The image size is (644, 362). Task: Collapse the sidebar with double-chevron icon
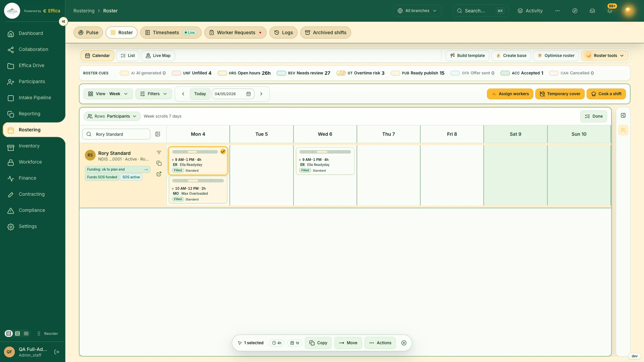[63, 21]
